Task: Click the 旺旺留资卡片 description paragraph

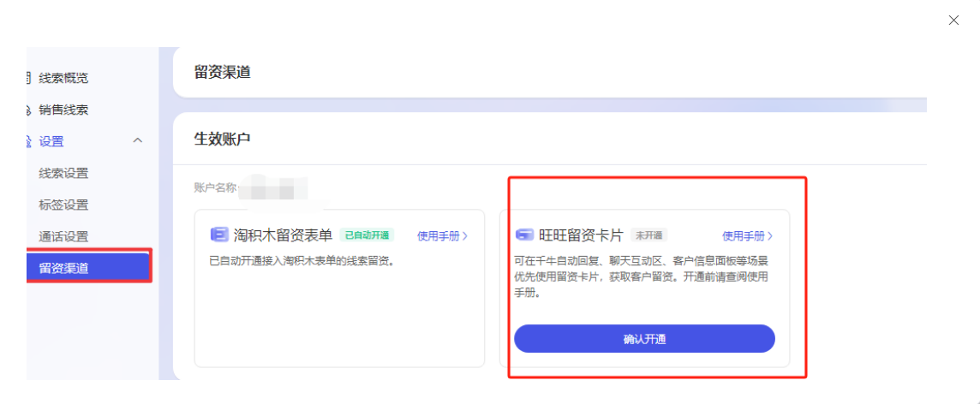Action: (x=642, y=276)
